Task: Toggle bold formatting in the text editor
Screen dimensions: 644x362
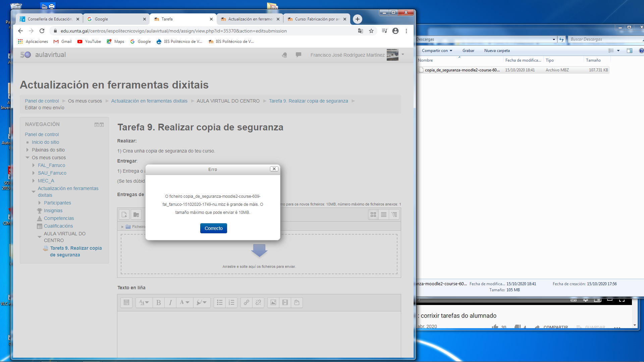Action: click(x=158, y=302)
